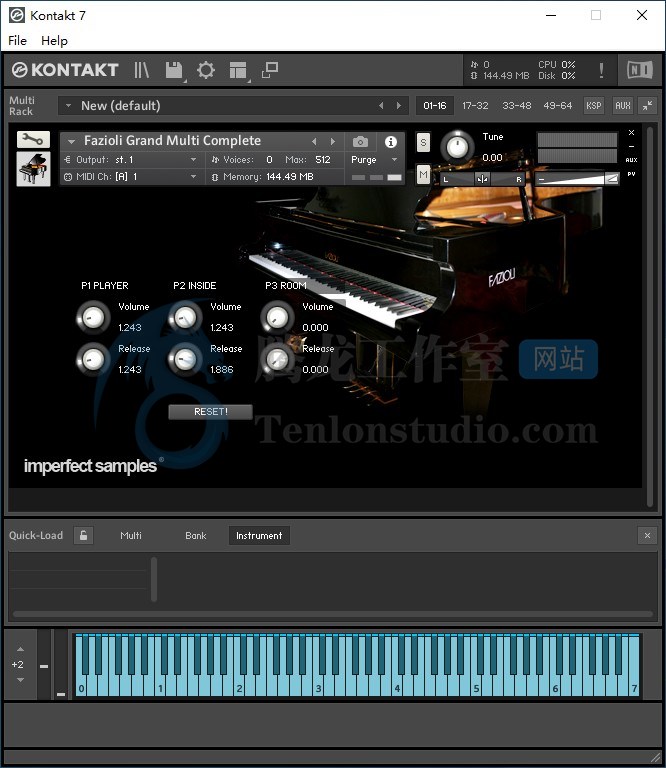Image resolution: width=666 pixels, height=768 pixels.
Task: Open the Purge dropdown menu
Action: tap(374, 160)
